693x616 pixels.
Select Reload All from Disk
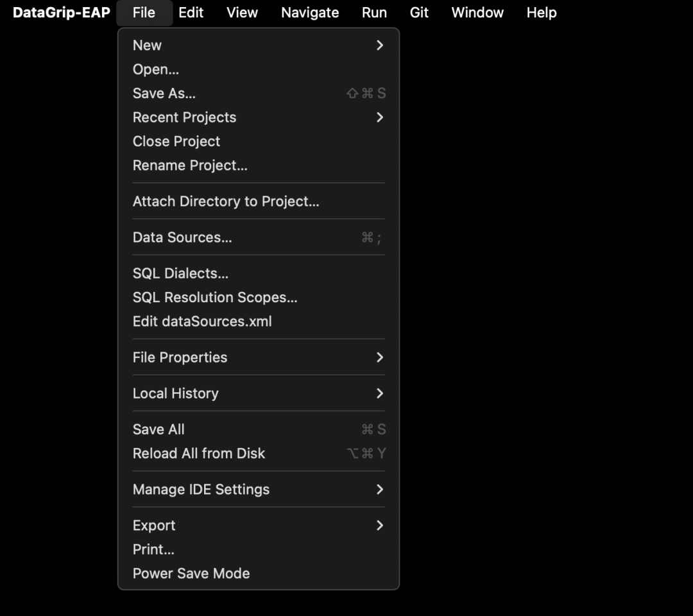(259, 453)
